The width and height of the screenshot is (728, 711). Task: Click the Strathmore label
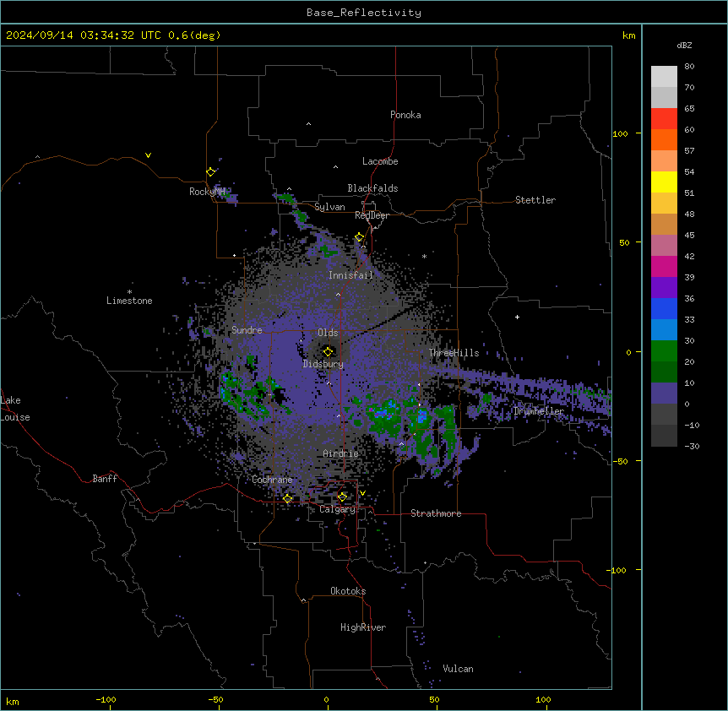click(x=436, y=513)
